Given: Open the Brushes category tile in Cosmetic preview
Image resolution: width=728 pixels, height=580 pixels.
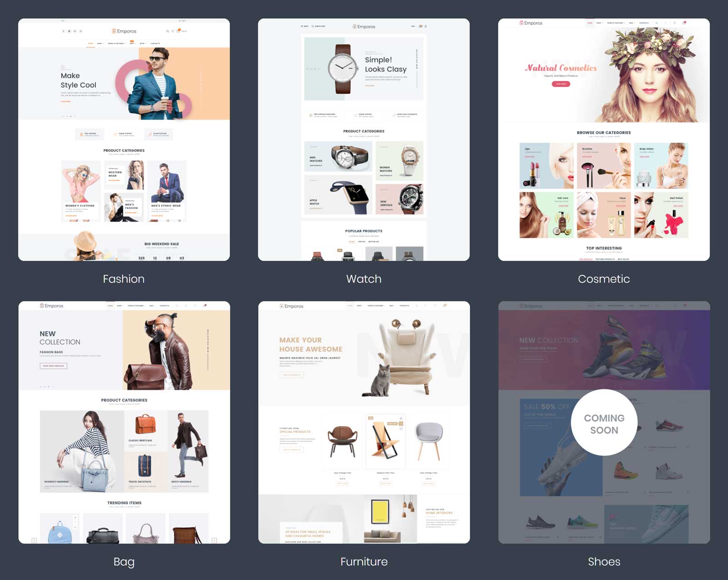Looking at the screenshot, I should tap(604, 166).
